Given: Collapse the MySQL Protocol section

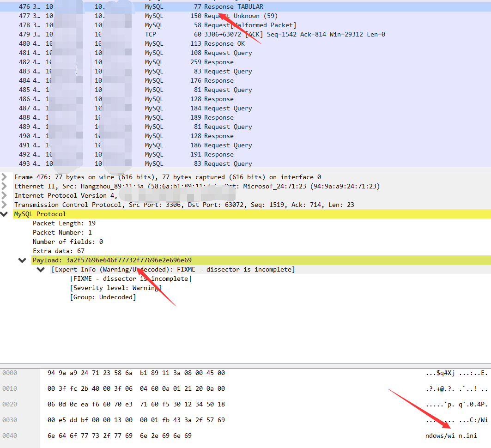Looking at the screenshot, I should (4, 214).
